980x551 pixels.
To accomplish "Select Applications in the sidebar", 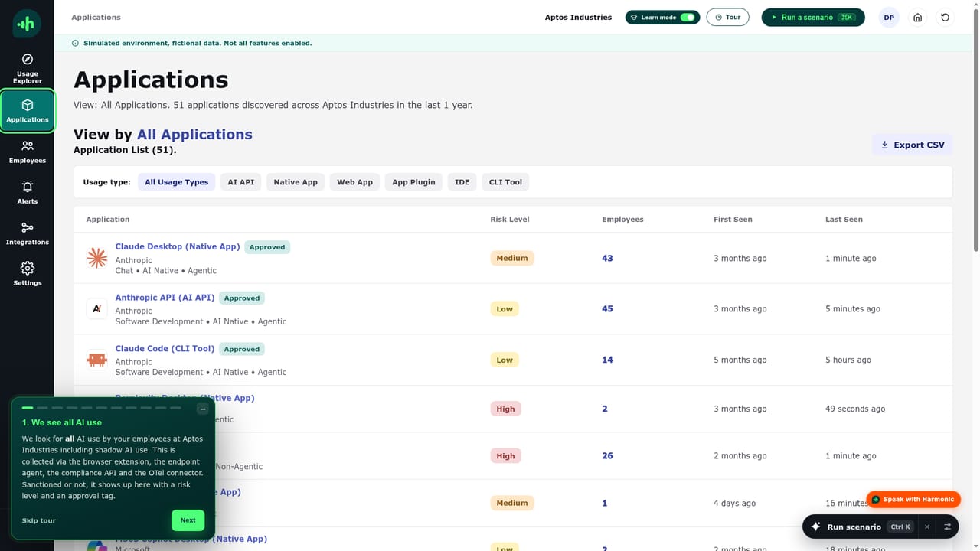I will point(28,111).
